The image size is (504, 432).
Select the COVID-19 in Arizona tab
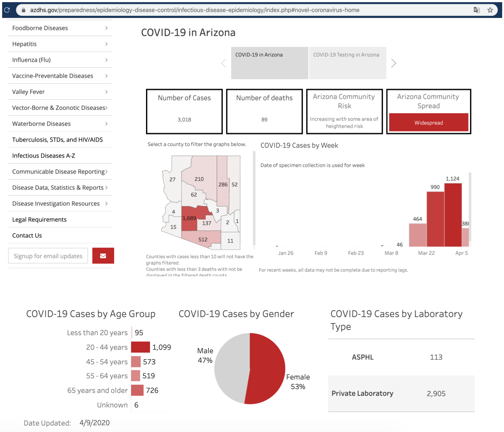pos(269,63)
